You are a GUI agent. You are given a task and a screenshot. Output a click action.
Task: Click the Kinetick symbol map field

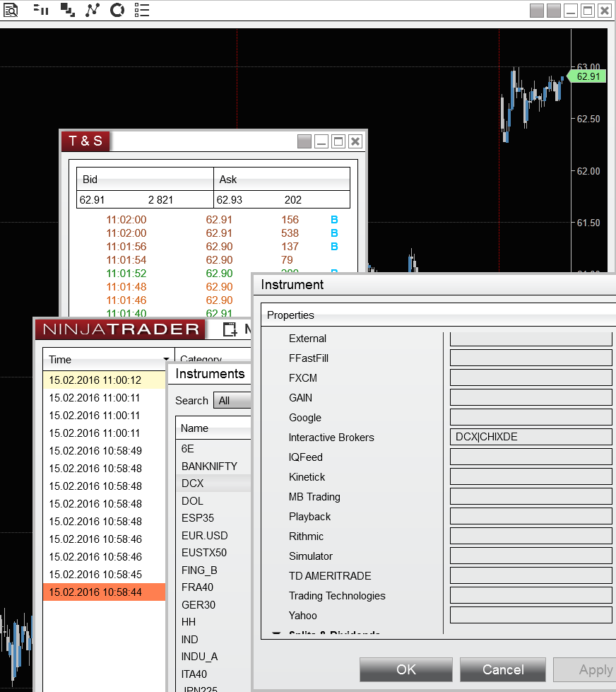(531, 476)
